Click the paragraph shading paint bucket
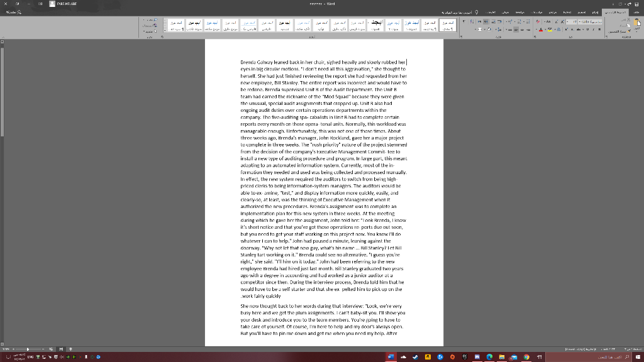This screenshot has width=644, height=362. click(489, 30)
